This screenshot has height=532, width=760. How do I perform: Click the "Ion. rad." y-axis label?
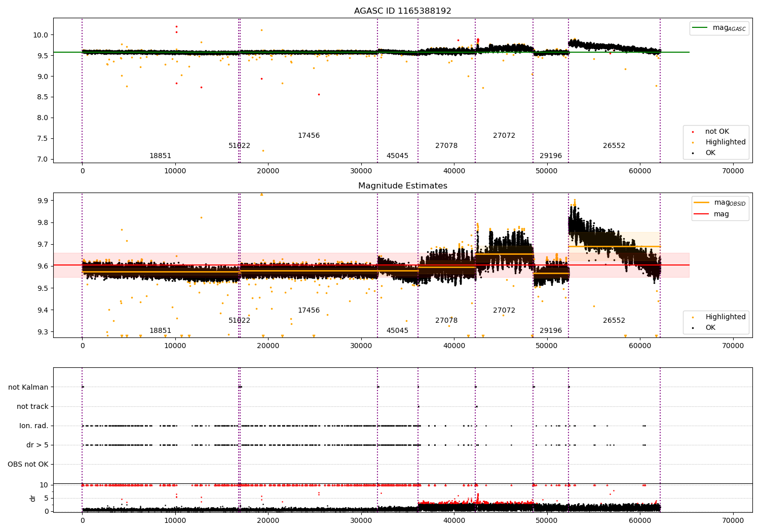click(x=34, y=426)
